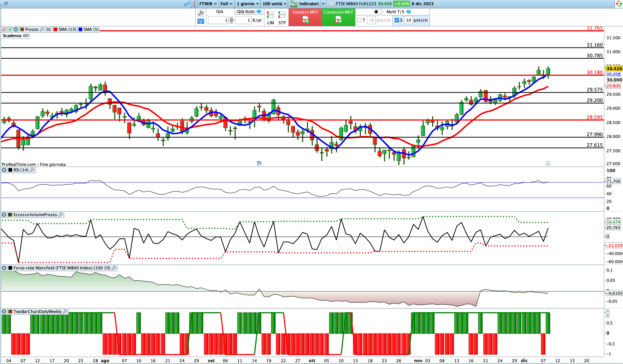Click the RSI (14) panel label
Viewport: 623px width, 364px height.
[x=21, y=170]
